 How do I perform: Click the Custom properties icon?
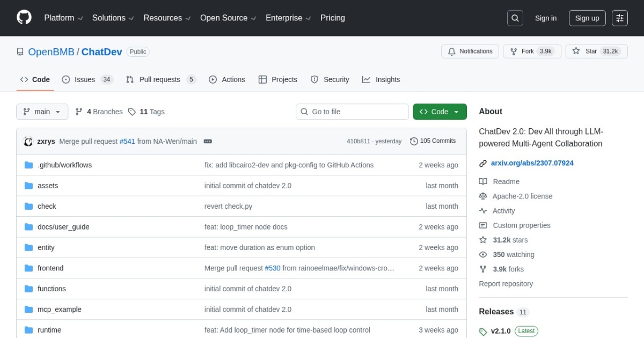click(x=483, y=225)
